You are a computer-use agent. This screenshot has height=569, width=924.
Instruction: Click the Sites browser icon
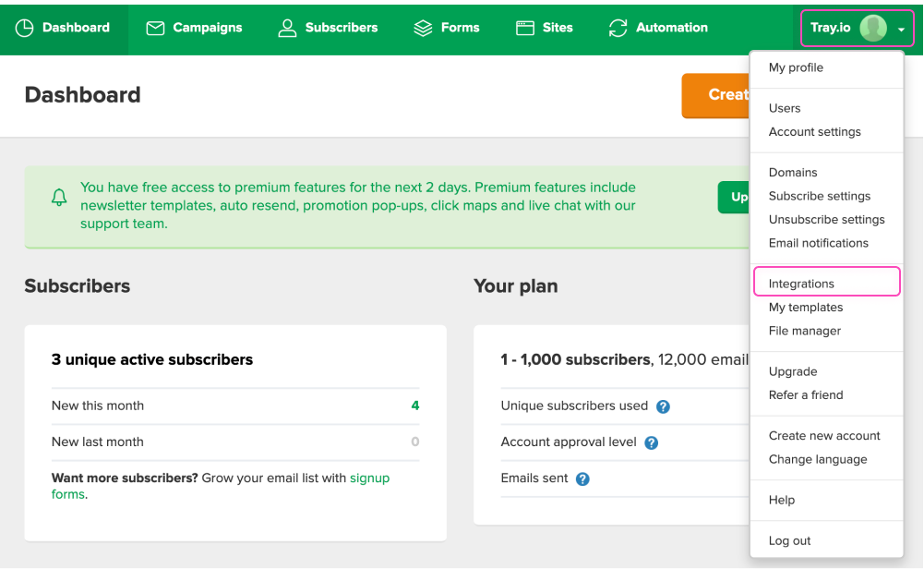(x=527, y=28)
